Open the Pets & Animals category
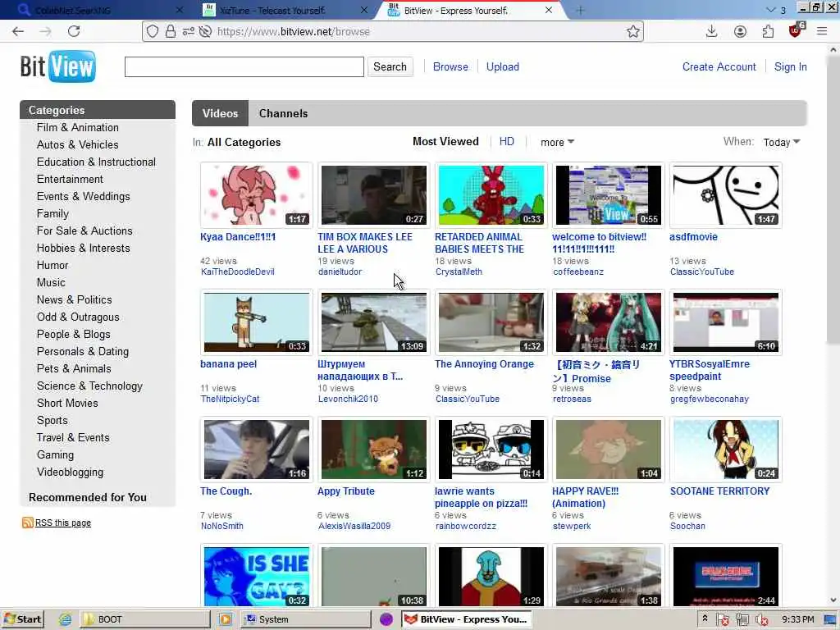Screen dimensions: 840x630 pyautogui.click(x=74, y=368)
